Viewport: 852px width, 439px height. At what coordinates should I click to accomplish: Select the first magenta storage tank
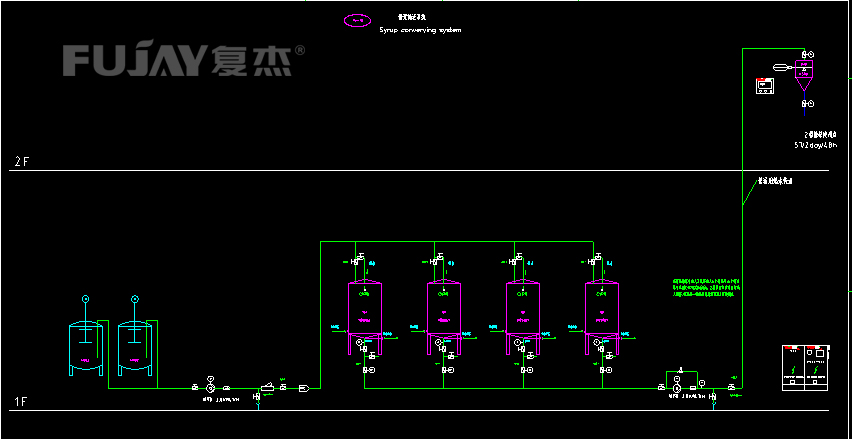click(x=364, y=310)
